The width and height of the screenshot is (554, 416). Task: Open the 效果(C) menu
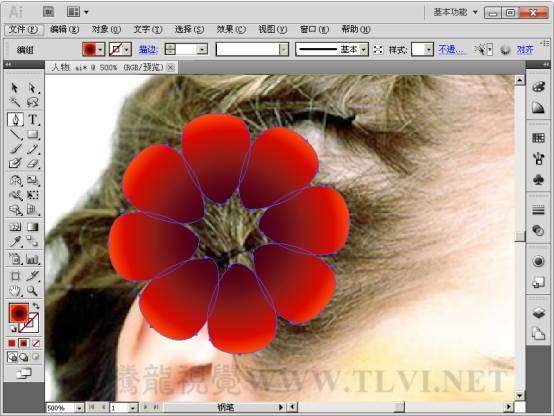(x=231, y=29)
